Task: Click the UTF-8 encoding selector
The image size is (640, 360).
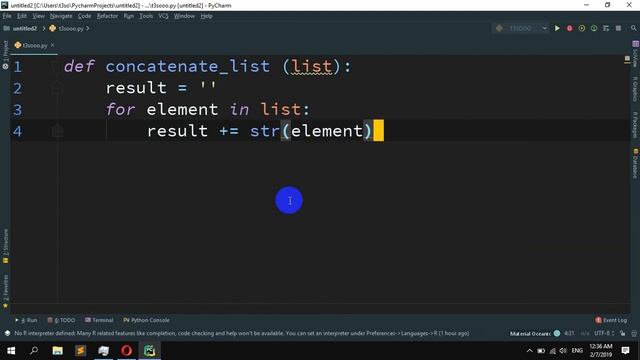Action: [604, 333]
